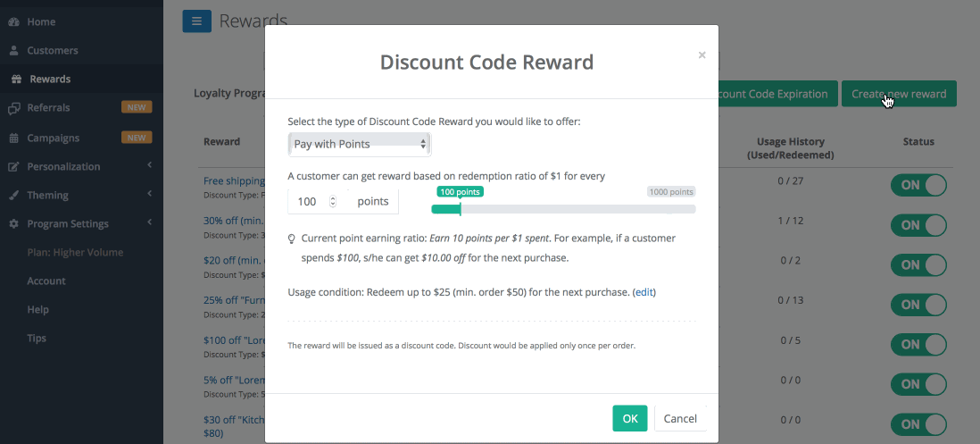Image resolution: width=980 pixels, height=444 pixels.
Task: Click the Referrals chat icon
Action: [x=13, y=108]
